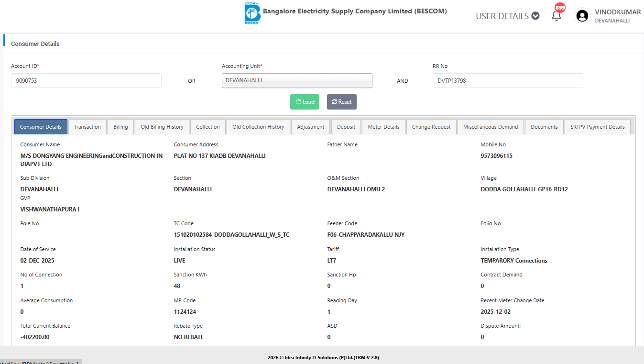Open the SRTPV Payment Details tab
This screenshot has height=364, width=644.
[x=597, y=127]
